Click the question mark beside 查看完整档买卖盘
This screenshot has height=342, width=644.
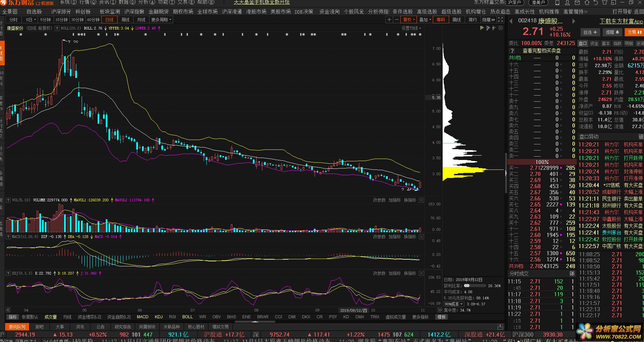512,51
